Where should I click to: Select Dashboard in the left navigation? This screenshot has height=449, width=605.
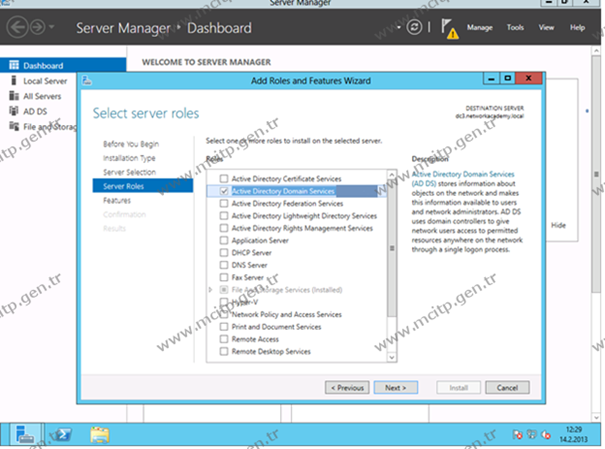pos(63,65)
